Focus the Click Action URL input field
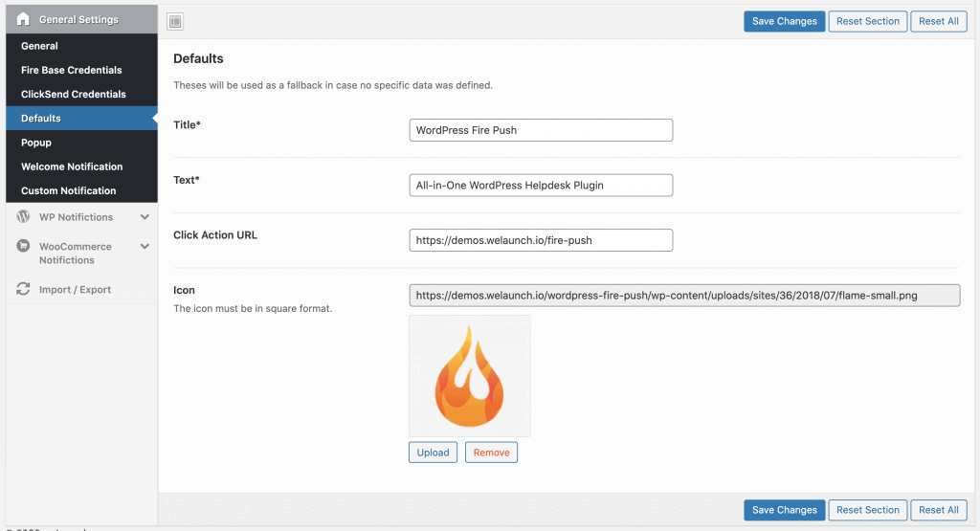The height and width of the screenshot is (531, 980). point(541,240)
